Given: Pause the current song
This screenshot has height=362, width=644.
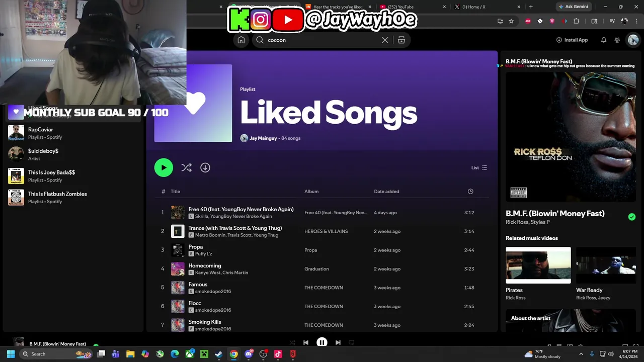Looking at the screenshot, I should 322,342.
